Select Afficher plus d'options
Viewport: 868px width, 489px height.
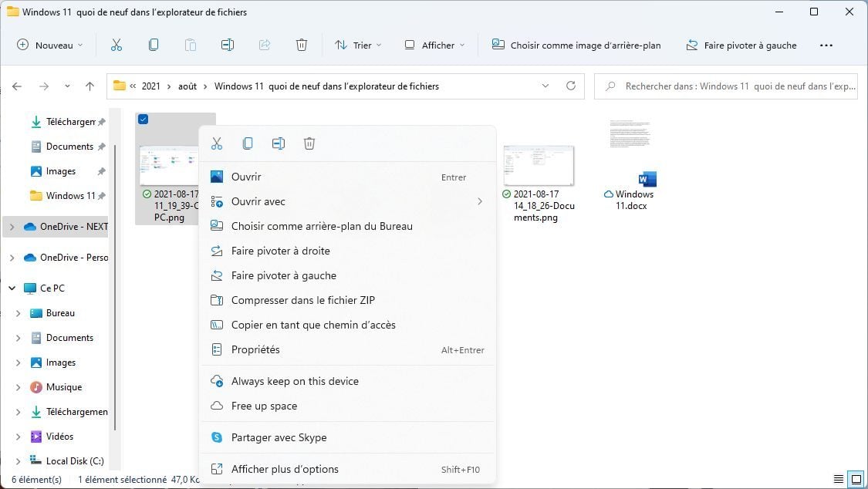(x=348, y=469)
